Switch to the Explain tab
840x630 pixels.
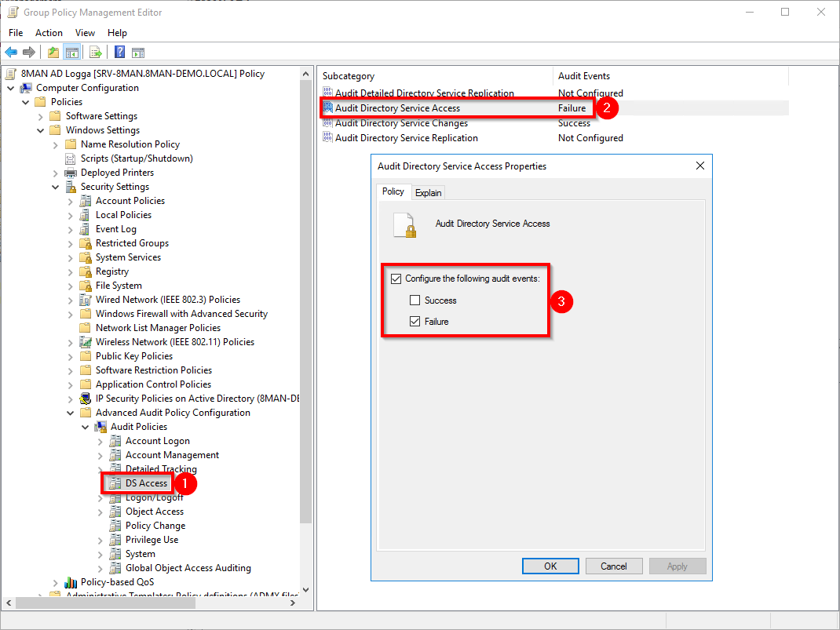click(429, 192)
